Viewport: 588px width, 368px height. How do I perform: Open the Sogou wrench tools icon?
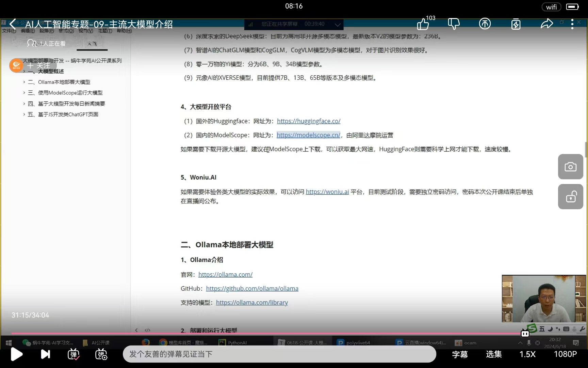(x=582, y=329)
